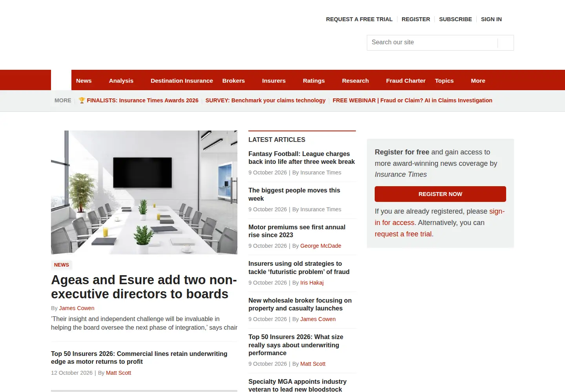Click the NEWS category tag
The image size is (565, 392).
click(x=62, y=265)
